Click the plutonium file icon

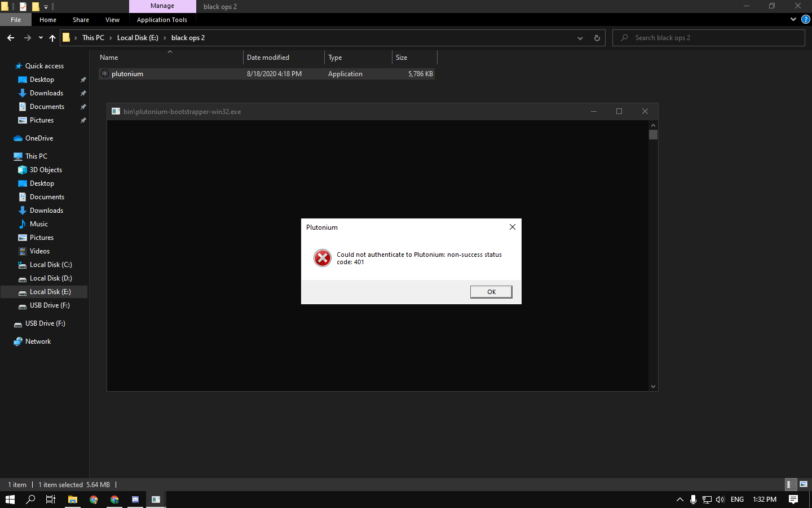tap(105, 74)
